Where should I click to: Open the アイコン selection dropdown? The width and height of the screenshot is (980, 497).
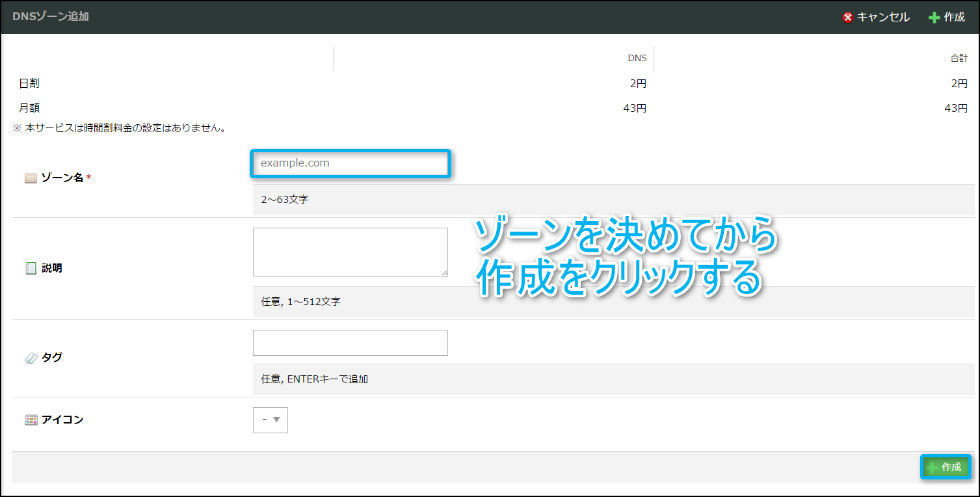click(x=270, y=420)
